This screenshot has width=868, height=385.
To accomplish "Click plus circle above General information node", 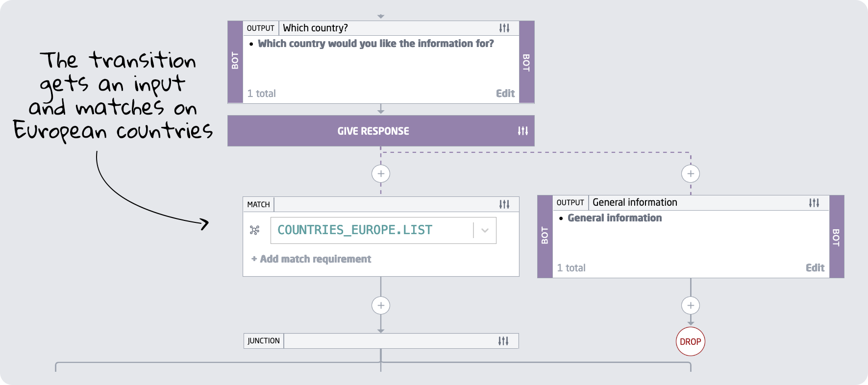I will 691,173.
